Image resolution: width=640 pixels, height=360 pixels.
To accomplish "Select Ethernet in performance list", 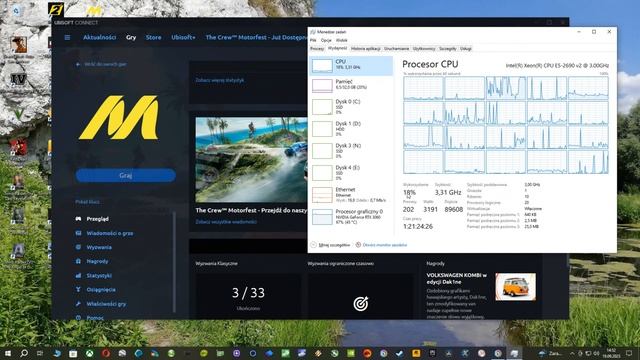I will (x=351, y=195).
